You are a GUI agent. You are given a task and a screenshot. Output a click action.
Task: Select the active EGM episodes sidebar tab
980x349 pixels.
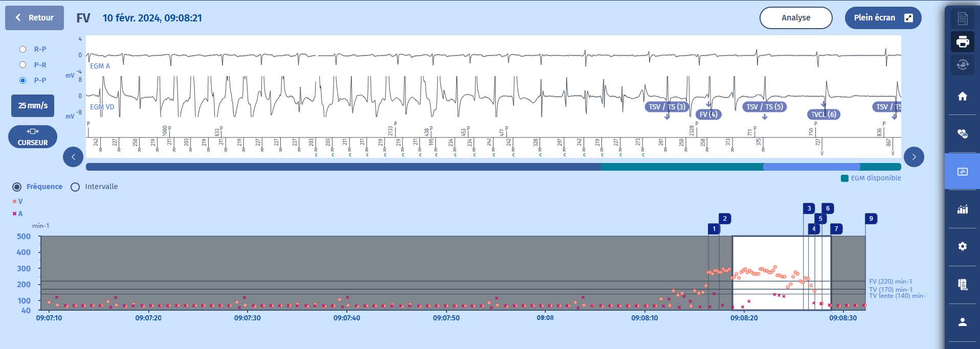pyautogui.click(x=962, y=172)
